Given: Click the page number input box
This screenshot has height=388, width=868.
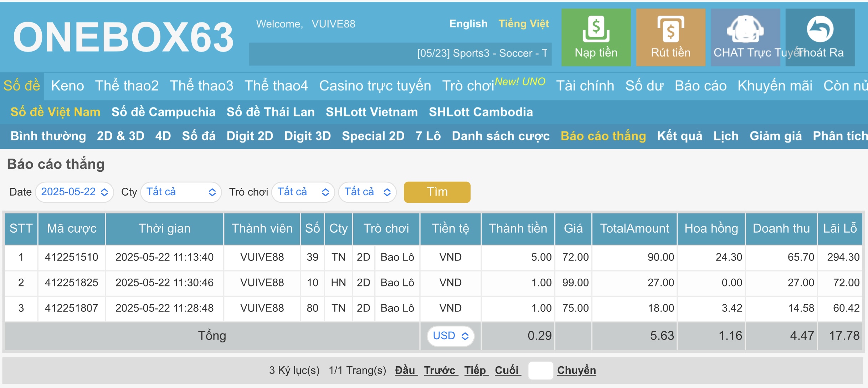Looking at the screenshot, I should 540,370.
